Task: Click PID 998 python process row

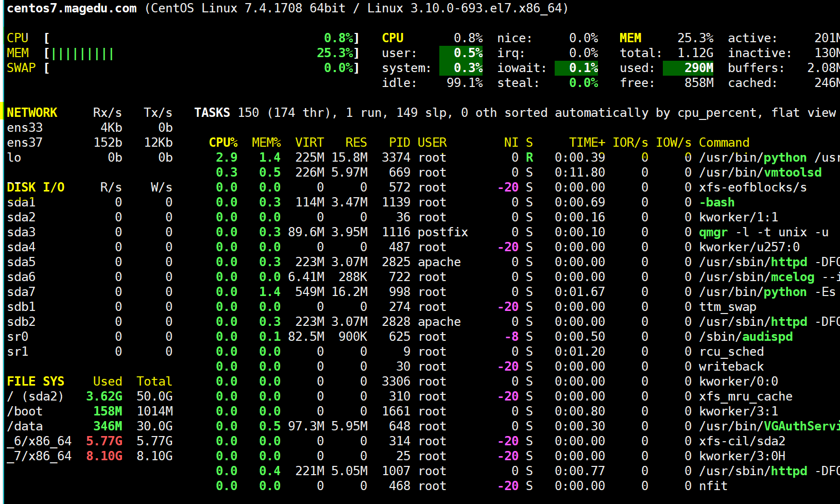Action: click(524, 292)
